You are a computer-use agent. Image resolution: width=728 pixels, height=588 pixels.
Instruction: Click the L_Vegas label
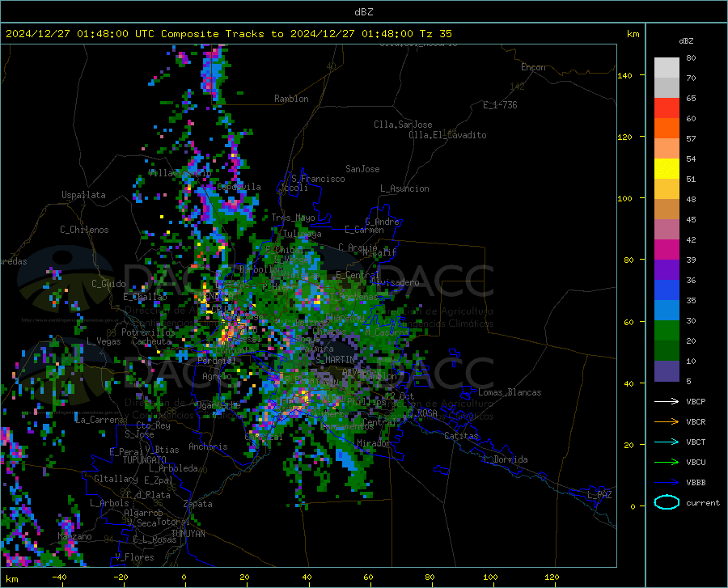104,341
